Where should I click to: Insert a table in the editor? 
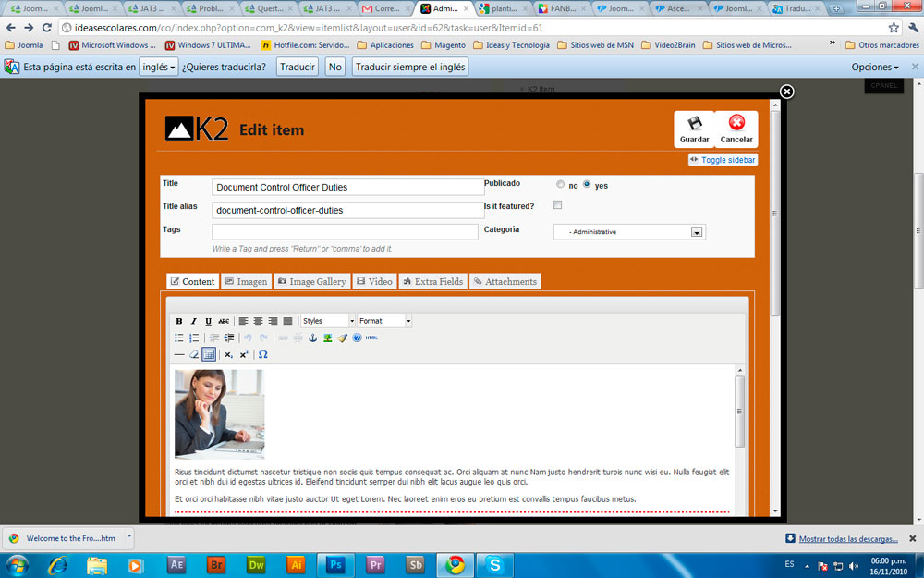tap(209, 354)
